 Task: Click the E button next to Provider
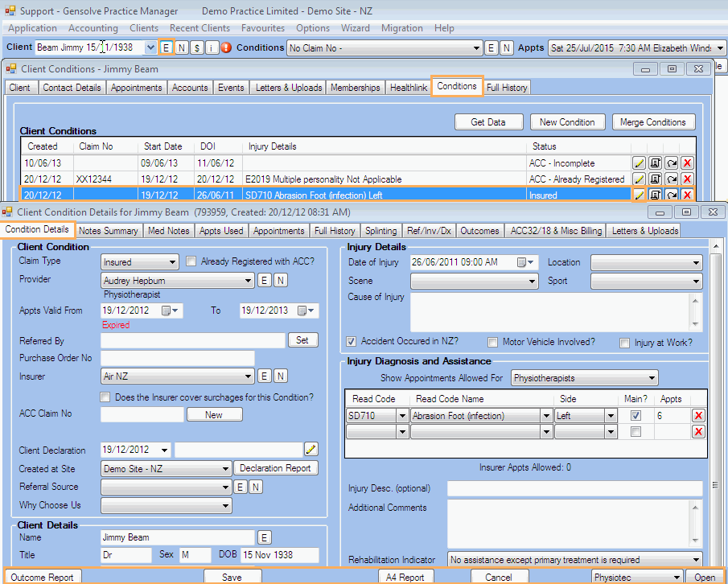click(x=264, y=281)
